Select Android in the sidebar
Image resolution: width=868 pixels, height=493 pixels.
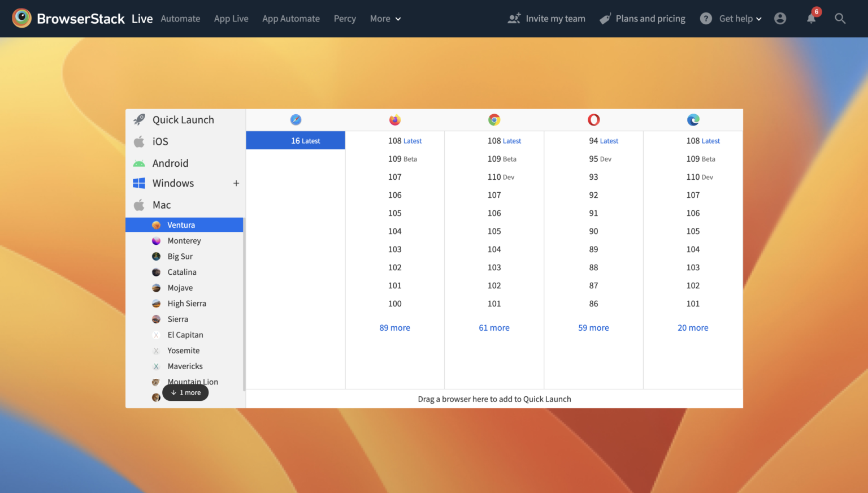[x=170, y=163]
